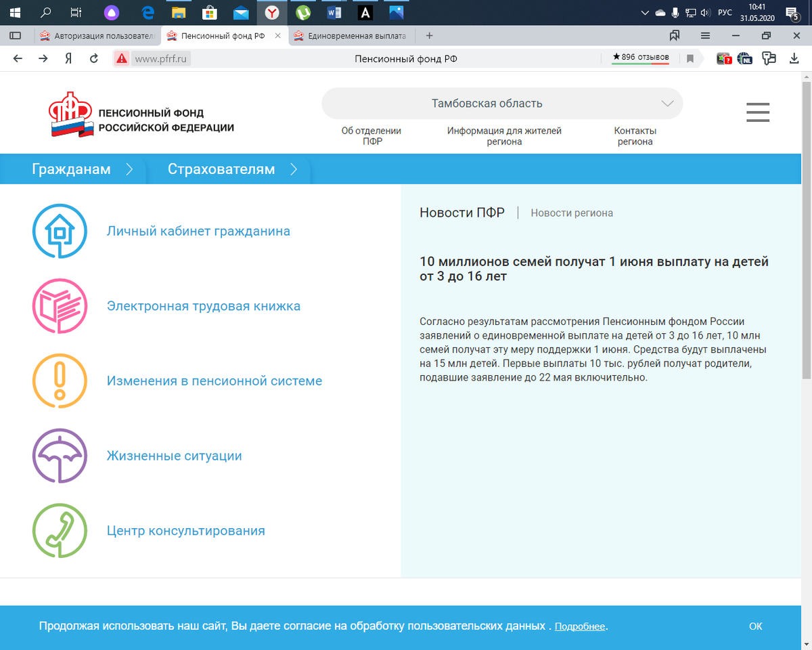The width and height of the screenshot is (812, 650).
Task: Open Windows Start menu
Action: coord(14,12)
